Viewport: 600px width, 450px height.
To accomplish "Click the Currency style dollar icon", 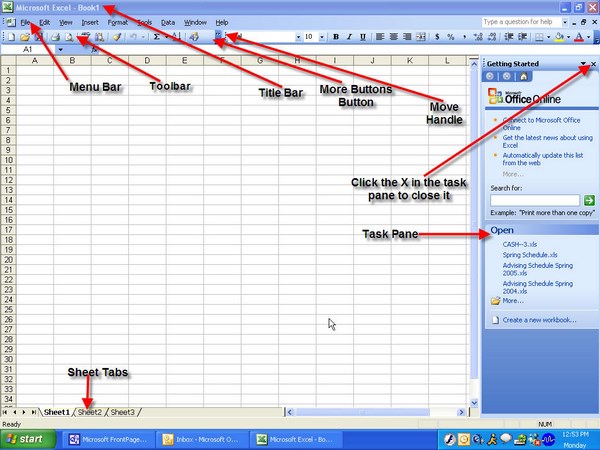I will point(436,37).
